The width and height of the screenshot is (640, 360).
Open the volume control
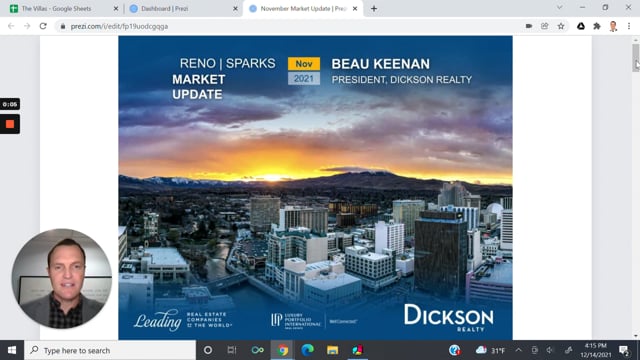coord(550,350)
